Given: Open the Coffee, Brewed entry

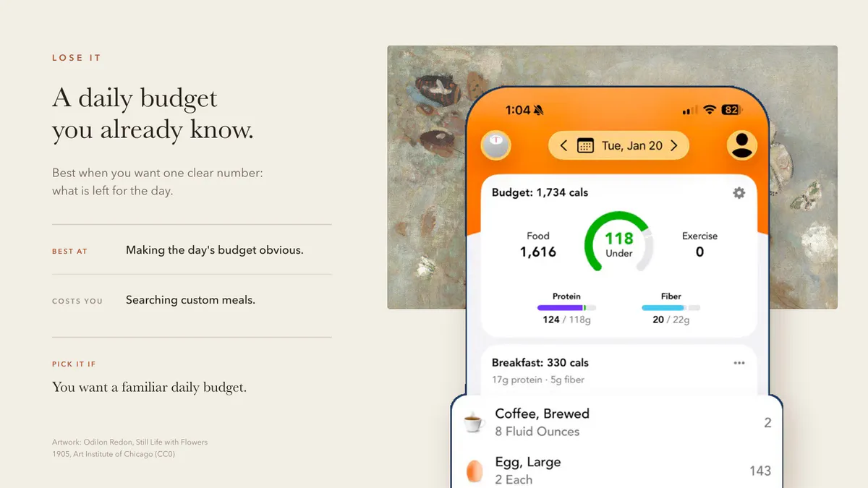Looking at the screenshot, I should click(x=616, y=422).
